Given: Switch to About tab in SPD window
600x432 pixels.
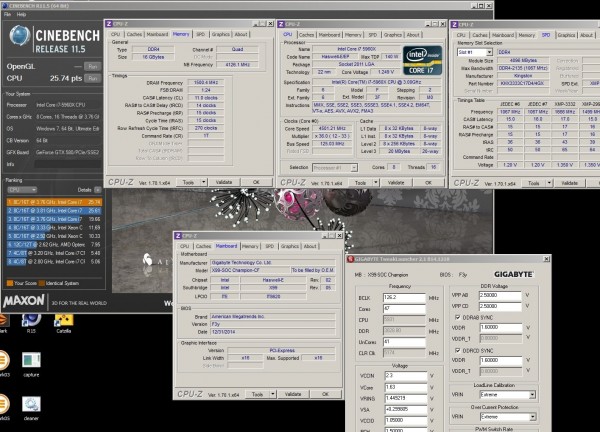Looking at the screenshot, I should click(x=586, y=35).
